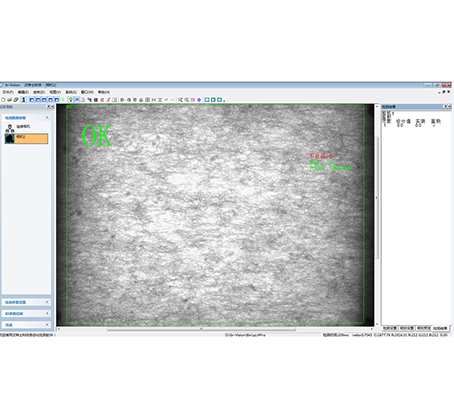The width and height of the screenshot is (454, 416).
Task: Expand the last collapsed section at left panel bottom
Action: click(x=26, y=324)
